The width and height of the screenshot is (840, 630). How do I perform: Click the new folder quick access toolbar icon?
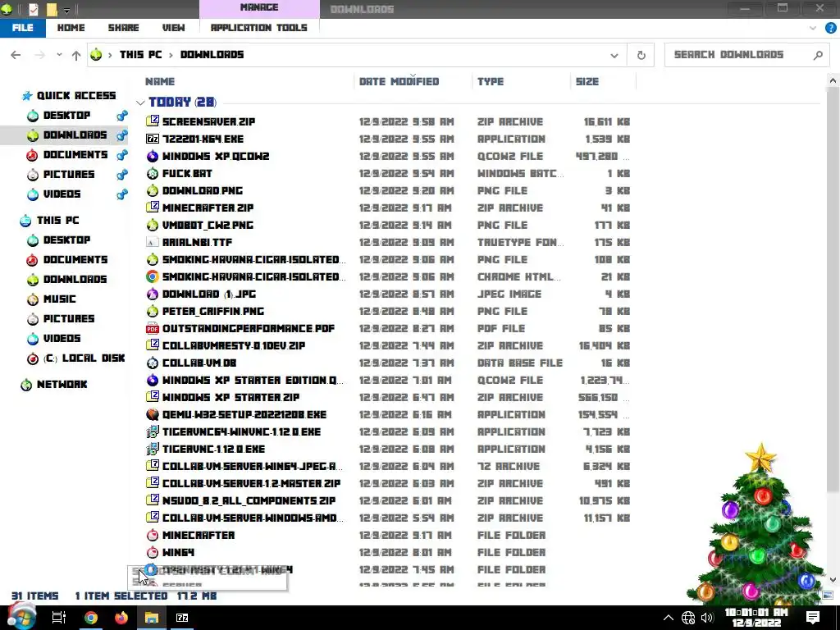tap(52, 9)
